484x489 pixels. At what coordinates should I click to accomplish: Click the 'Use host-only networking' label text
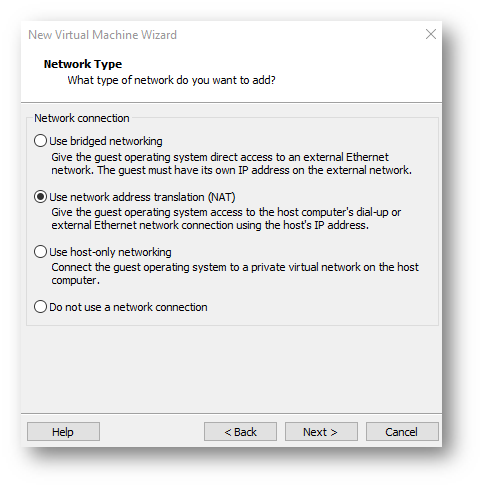(x=110, y=252)
